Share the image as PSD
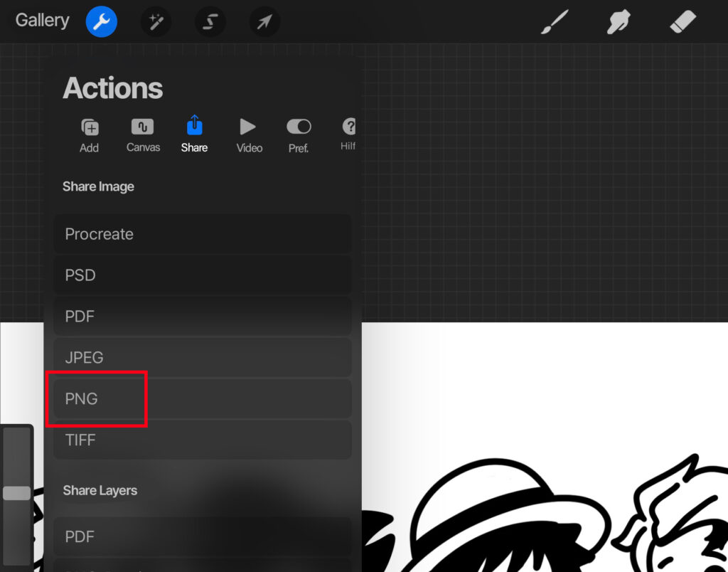This screenshot has height=572, width=728. 203,275
